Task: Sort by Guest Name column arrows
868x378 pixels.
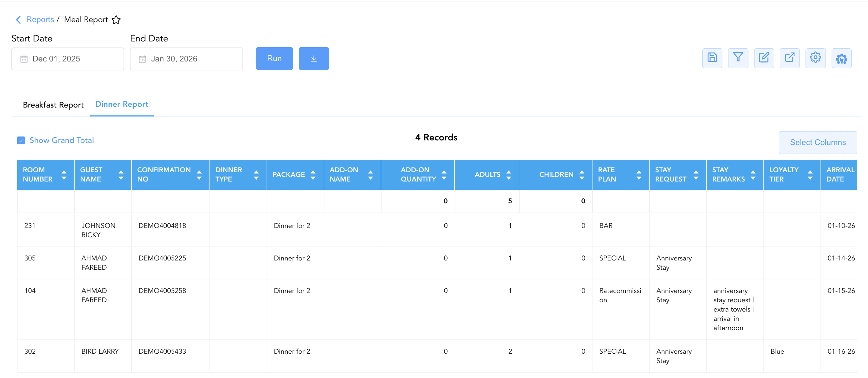Action: [121, 175]
